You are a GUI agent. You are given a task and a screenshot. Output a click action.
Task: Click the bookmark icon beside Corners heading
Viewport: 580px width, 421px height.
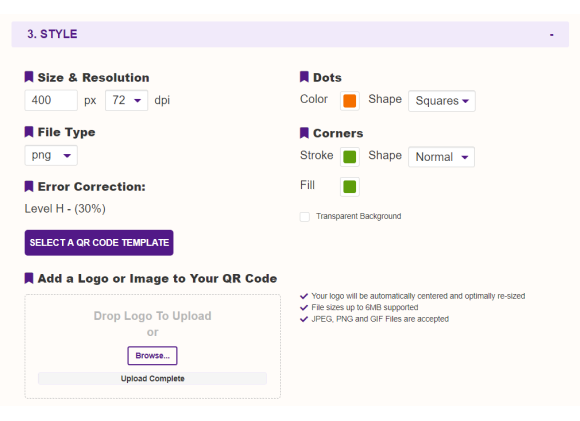[304, 133]
